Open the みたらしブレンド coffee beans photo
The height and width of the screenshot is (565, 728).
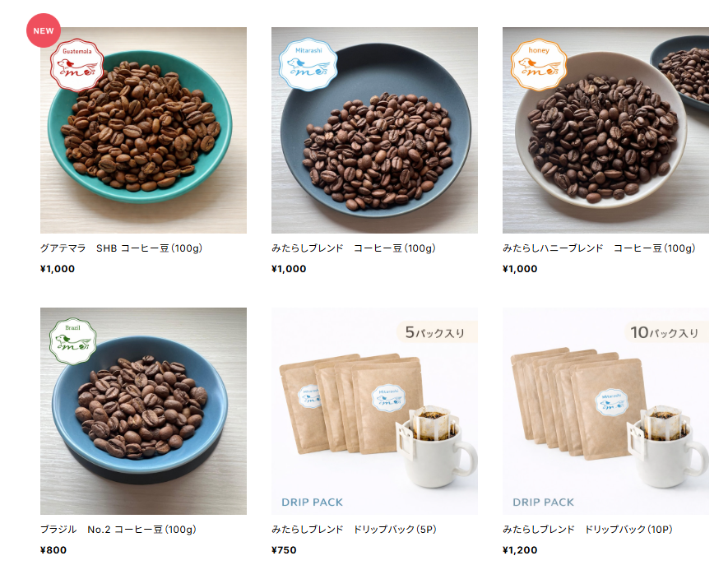374,131
